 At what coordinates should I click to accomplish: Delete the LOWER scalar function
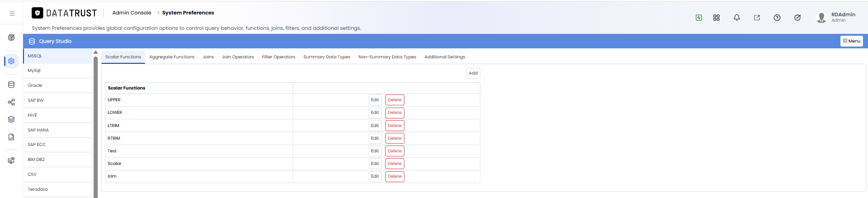click(x=394, y=113)
